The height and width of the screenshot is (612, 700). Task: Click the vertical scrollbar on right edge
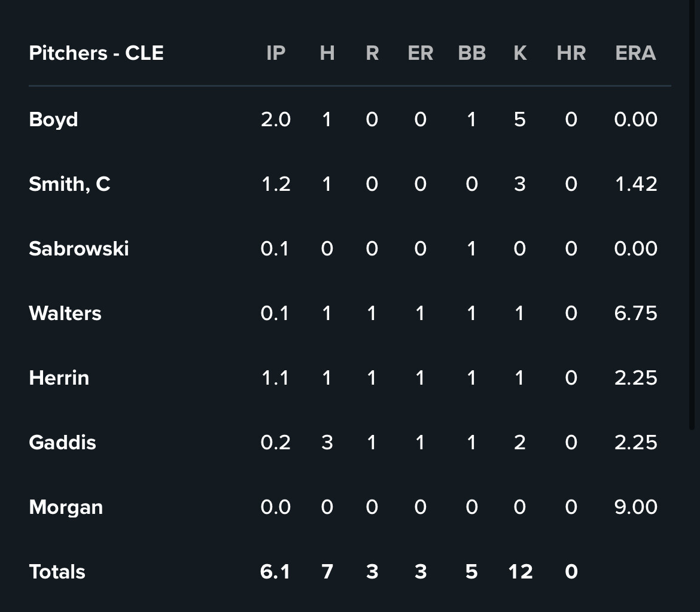click(692, 214)
